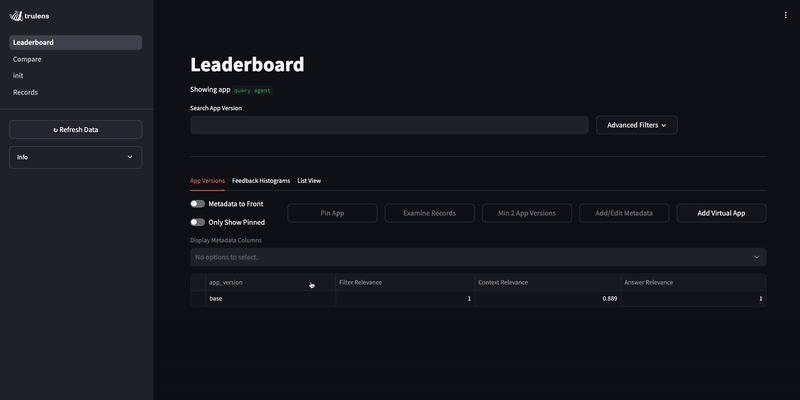Click the Search App Version field
This screenshot has width=800, height=400.
pyautogui.click(x=389, y=125)
